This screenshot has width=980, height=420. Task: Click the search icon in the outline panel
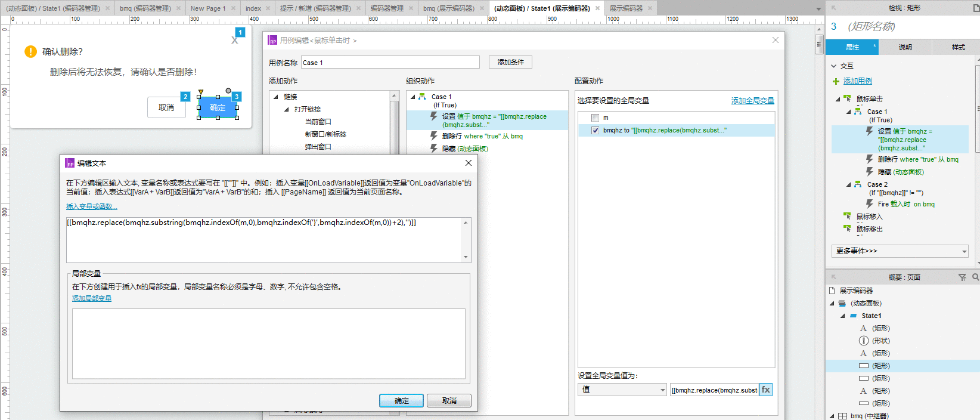[975, 277]
